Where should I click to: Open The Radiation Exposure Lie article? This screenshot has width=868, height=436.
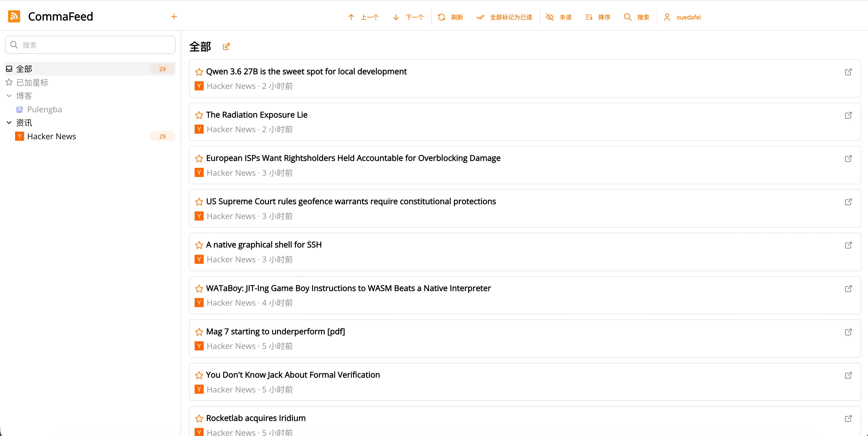(x=257, y=115)
